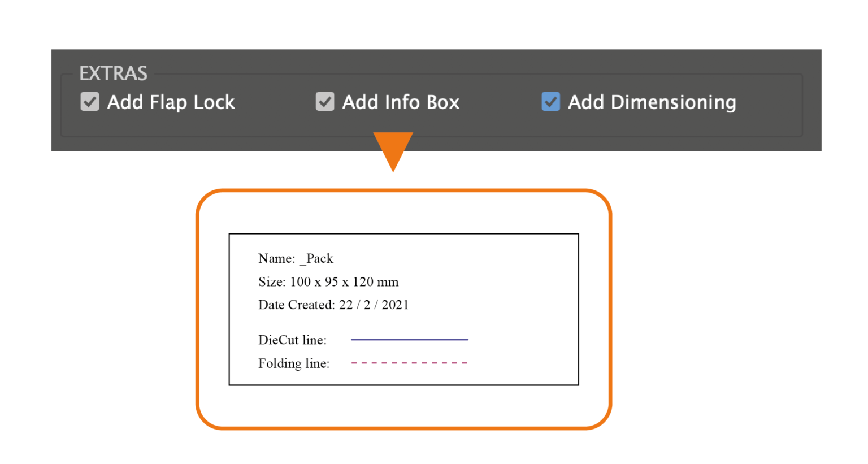Select the Size: 100 x 95 x 120 mm line
868x464 pixels.
(328, 281)
